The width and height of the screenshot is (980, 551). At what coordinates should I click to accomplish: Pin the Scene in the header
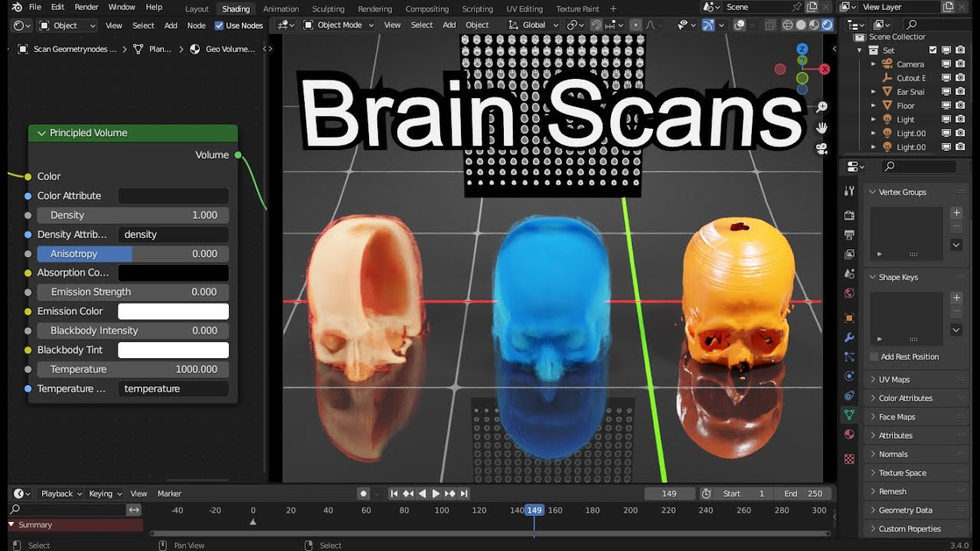point(797,7)
